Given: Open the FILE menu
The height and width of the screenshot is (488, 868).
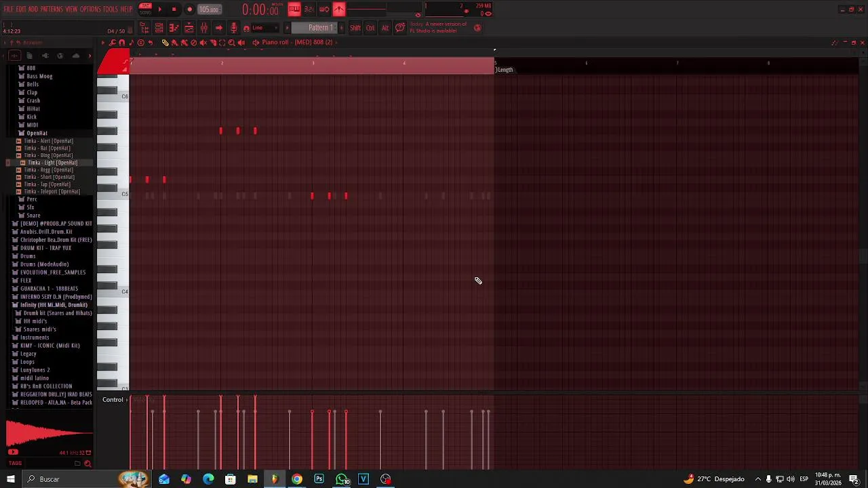Looking at the screenshot, I should [x=9, y=9].
